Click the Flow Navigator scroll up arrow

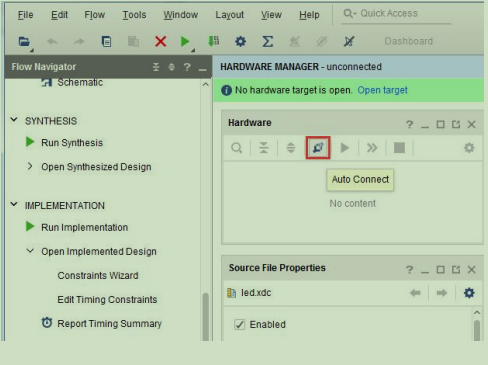tap(206, 84)
